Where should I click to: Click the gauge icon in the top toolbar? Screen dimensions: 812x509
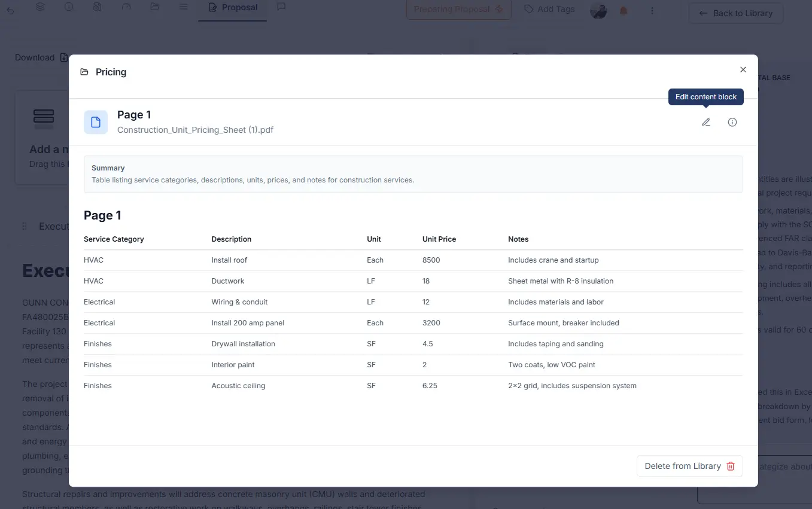(x=126, y=7)
